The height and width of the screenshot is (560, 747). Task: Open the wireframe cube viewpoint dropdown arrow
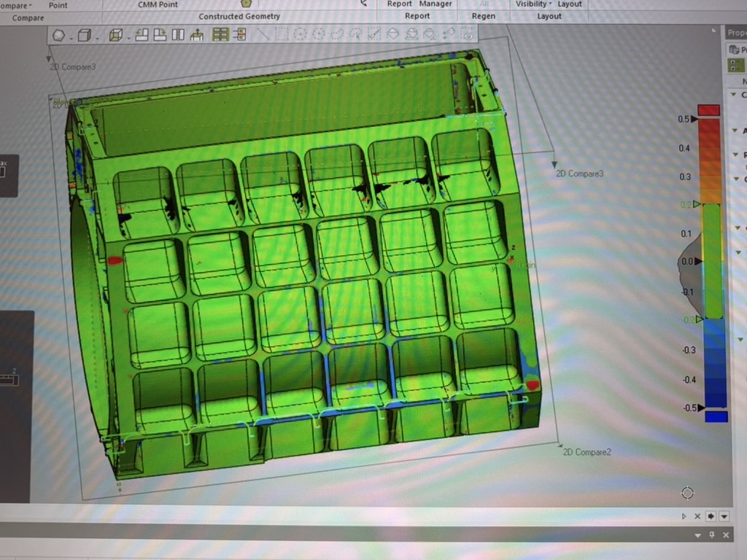pos(128,38)
